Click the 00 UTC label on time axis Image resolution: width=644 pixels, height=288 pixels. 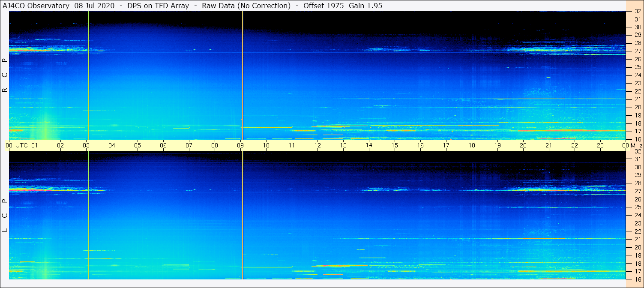point(16,145)
